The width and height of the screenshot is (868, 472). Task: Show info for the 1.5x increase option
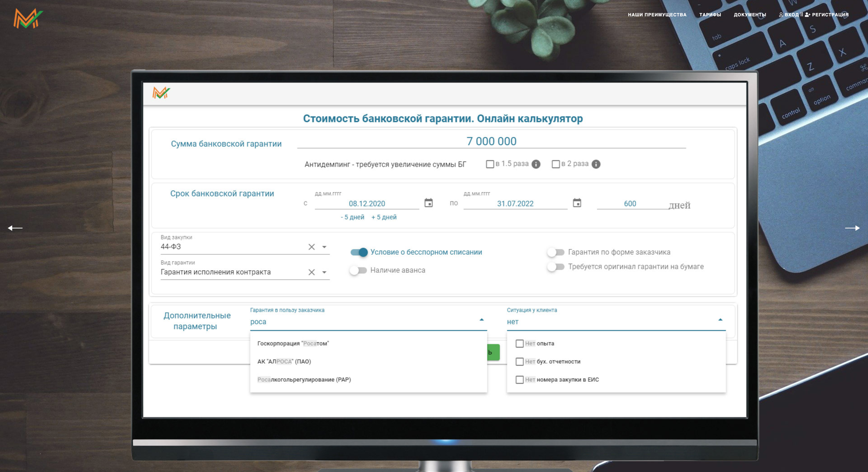click(536, 164)
